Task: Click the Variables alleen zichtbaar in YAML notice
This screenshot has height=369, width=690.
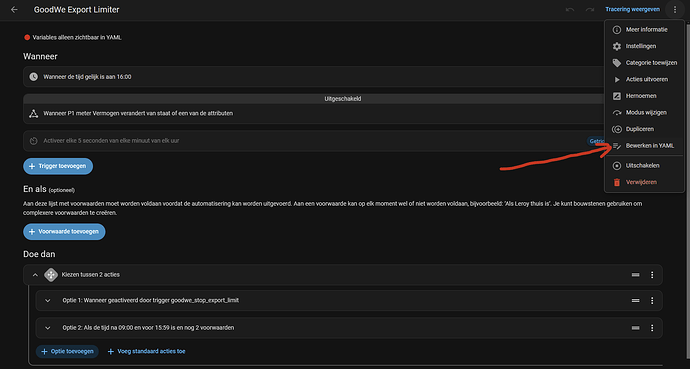Action: tap(73, 37)
